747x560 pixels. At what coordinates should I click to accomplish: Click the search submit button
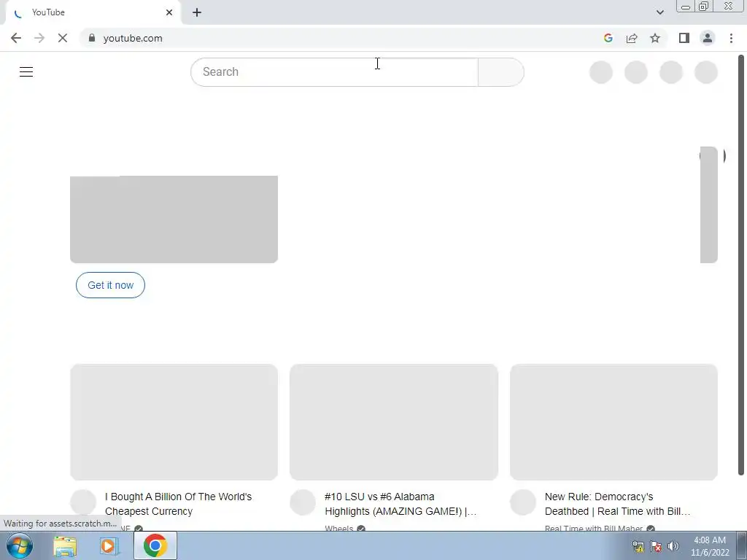[500, 72]
